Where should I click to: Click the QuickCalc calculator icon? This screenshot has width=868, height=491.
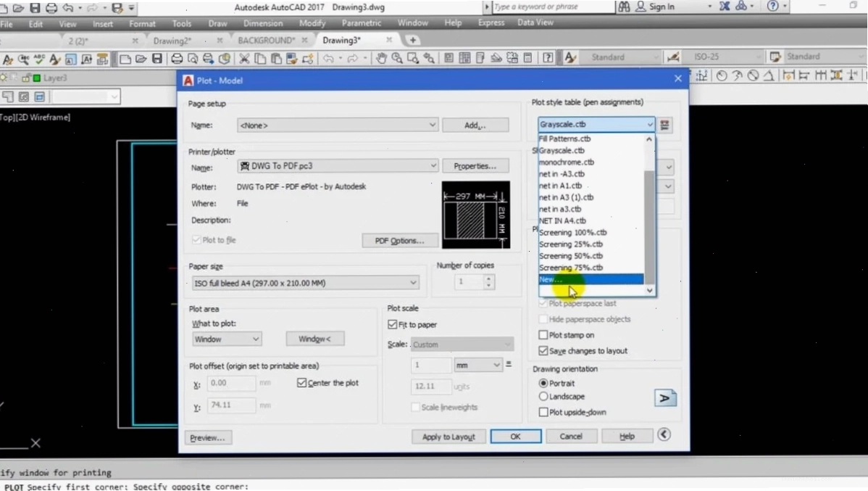pos(527,57)
